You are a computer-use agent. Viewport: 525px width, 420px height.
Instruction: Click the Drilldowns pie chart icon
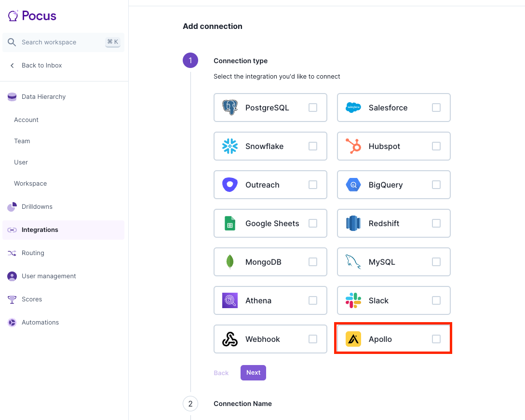[x=12, y=207]
